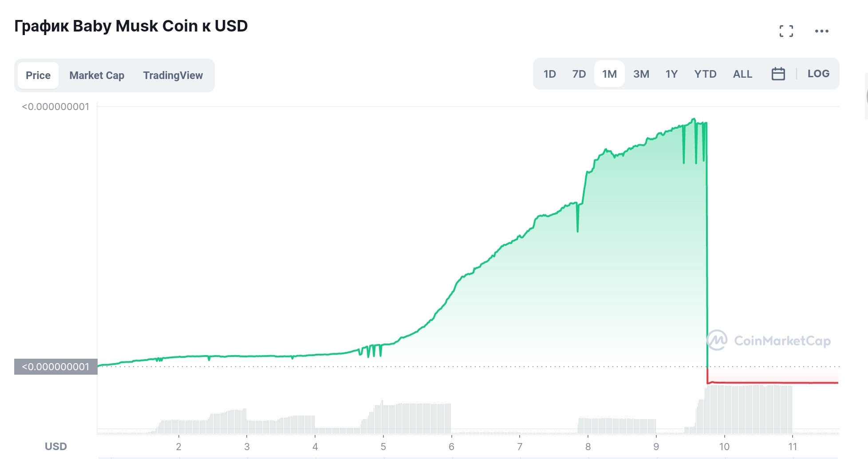
Task: Choose the YTD time range
Action: 705,74
